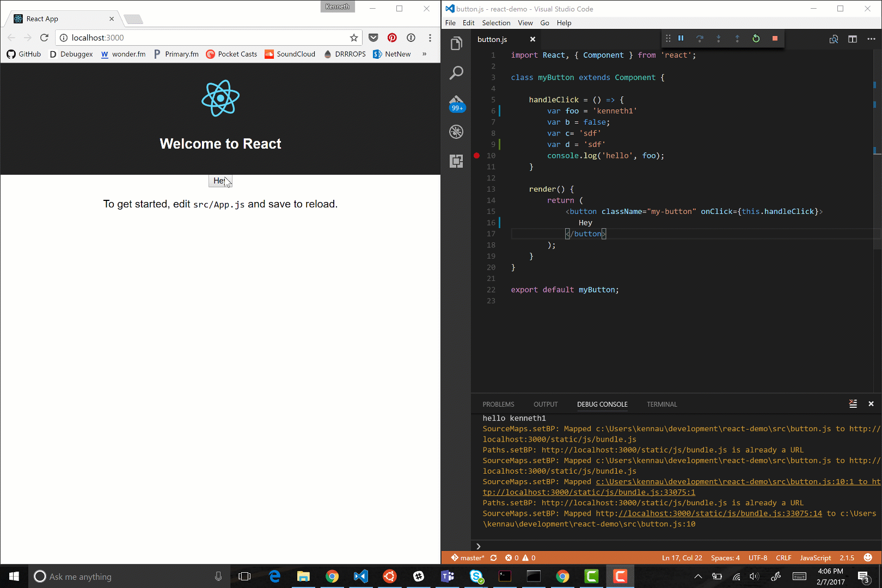The height and width of the screenshot is (588, 882).
Task: Pause the debugger in debug toolbar
Action: pyautogui.click(x=681, y=39)
